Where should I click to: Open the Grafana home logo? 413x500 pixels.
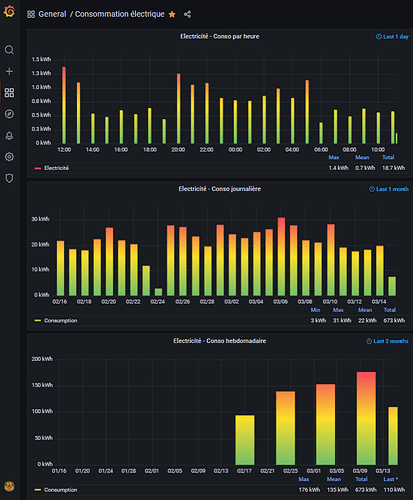9,12
